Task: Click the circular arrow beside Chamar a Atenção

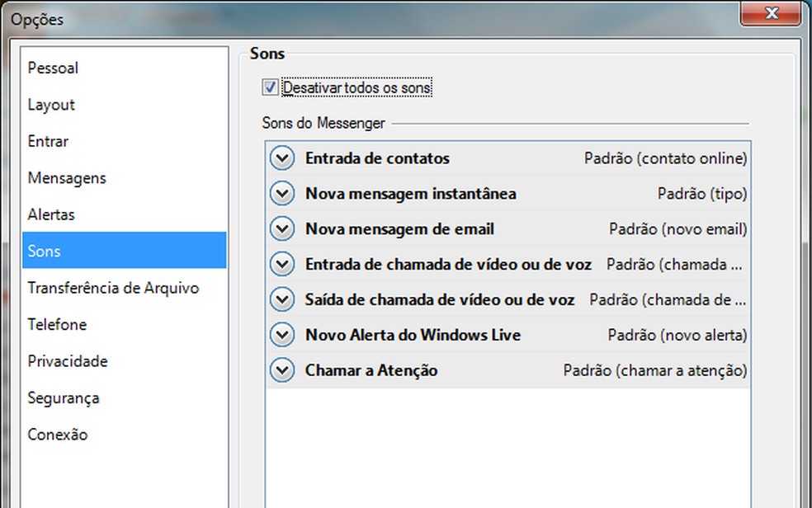Action: click(281, 370)
